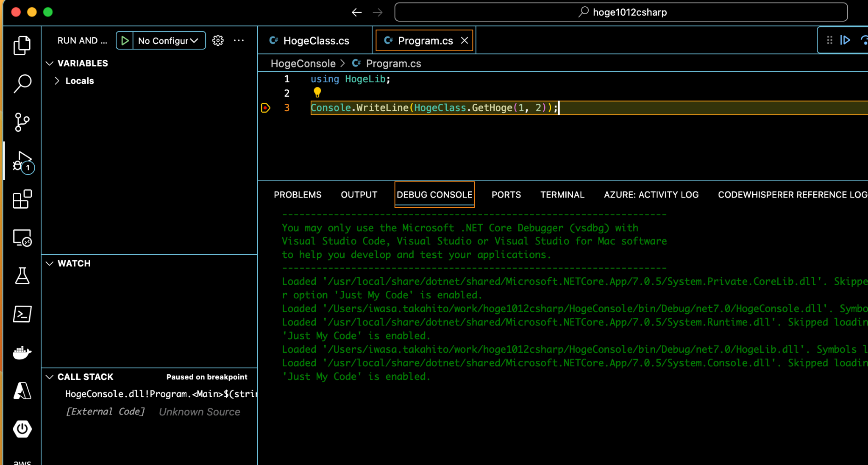868x465 pixels.
Task: Open the Source Control panel icon
Action: pos(22,122)
